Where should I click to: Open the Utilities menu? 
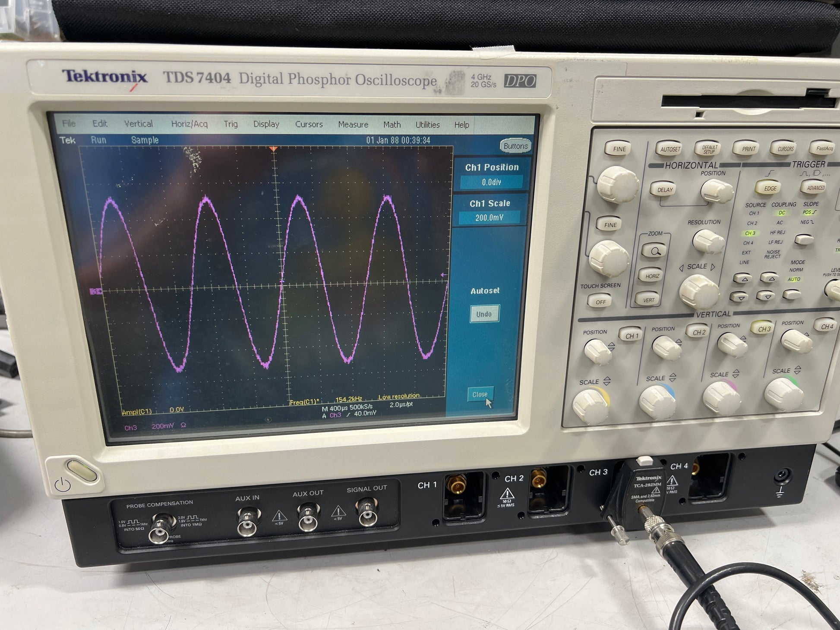[428, 125]
